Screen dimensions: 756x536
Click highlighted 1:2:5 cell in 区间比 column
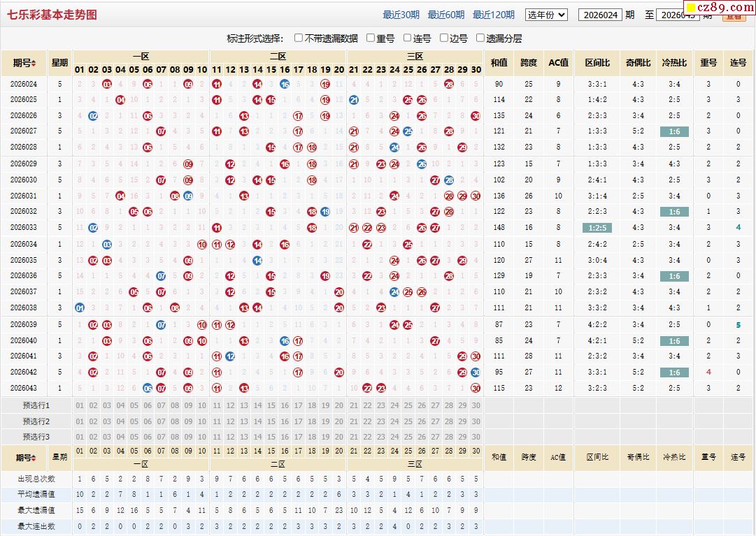pos(597,227)
